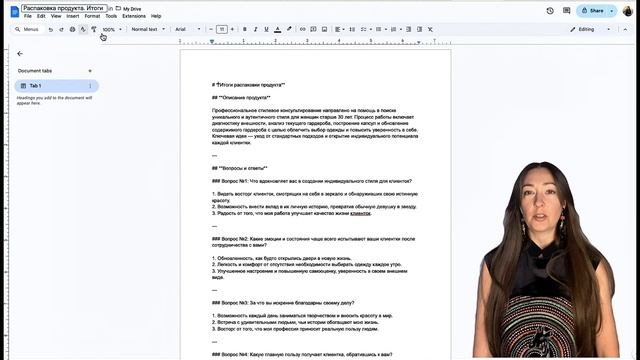The height and width of the screenshot is (360, 640).
Task: Open Tab 1 options menu
Action: tap(90, 86)
